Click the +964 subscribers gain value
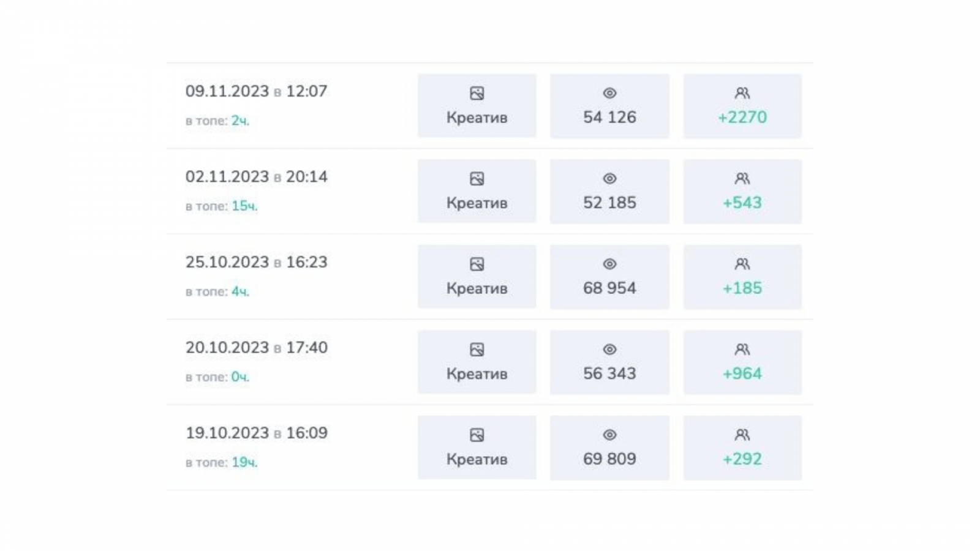Viewport: 980px width, 551px height. [742, 373]
